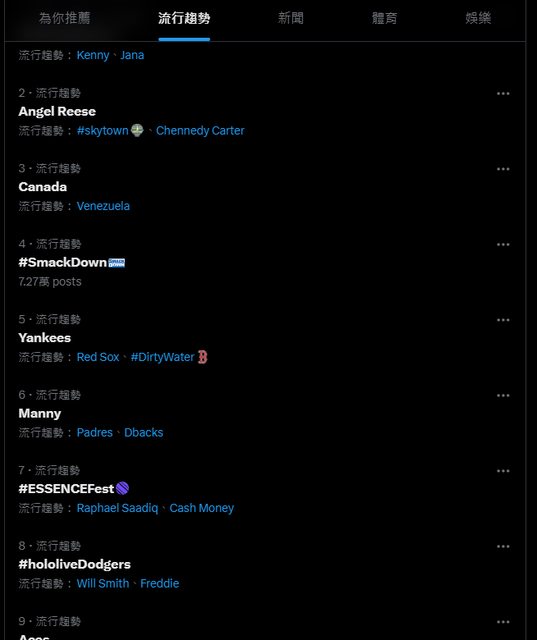Open more options for Manny trend
The width and height of the screenshot is (537, 640).
point(503,396)
